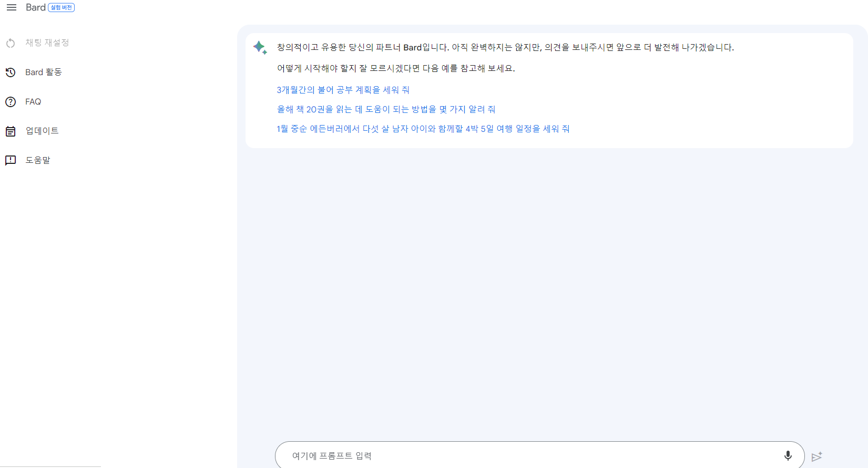Open the FAQ menu item
The width and height of the screenshot is (868, 468).
pos(33,101)
